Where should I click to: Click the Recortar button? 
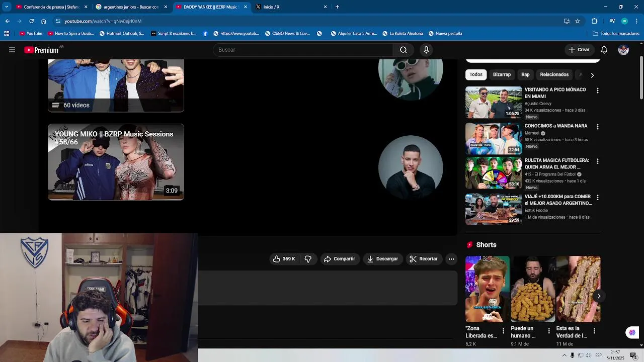[424, 259]
